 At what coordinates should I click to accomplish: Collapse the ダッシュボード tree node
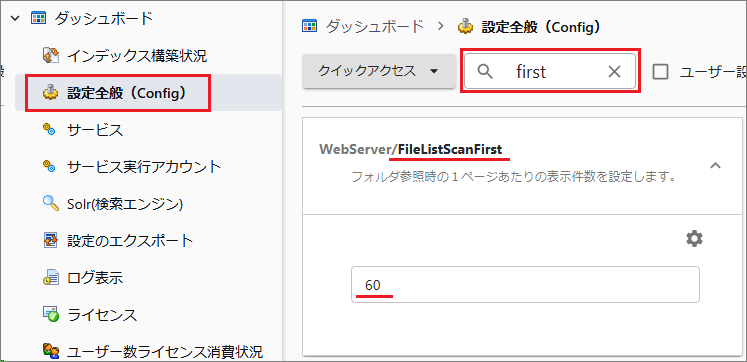(15, 18)
